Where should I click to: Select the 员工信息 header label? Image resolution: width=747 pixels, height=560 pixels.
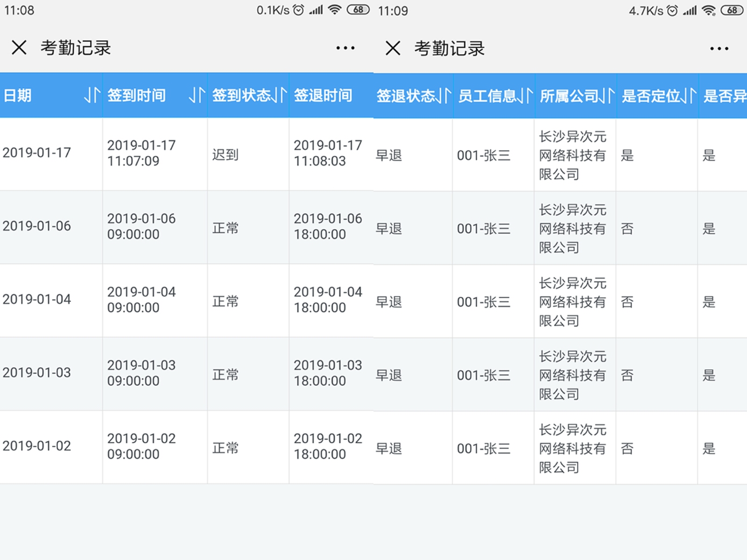click(488, 96)
